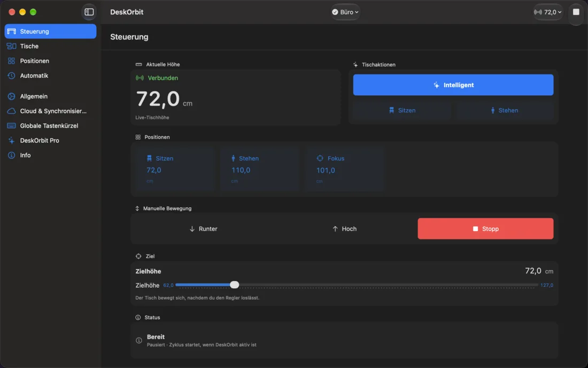Viewport: 588px width, 368px height.
Task: Click the Info circle icon in sidebar
Action: (x=12, y=155)
